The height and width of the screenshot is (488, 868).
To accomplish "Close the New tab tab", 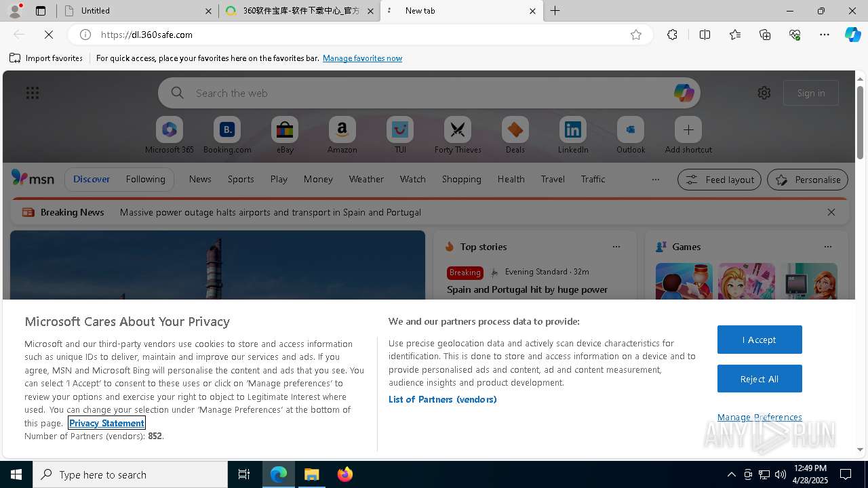I will tap(532, 11).
